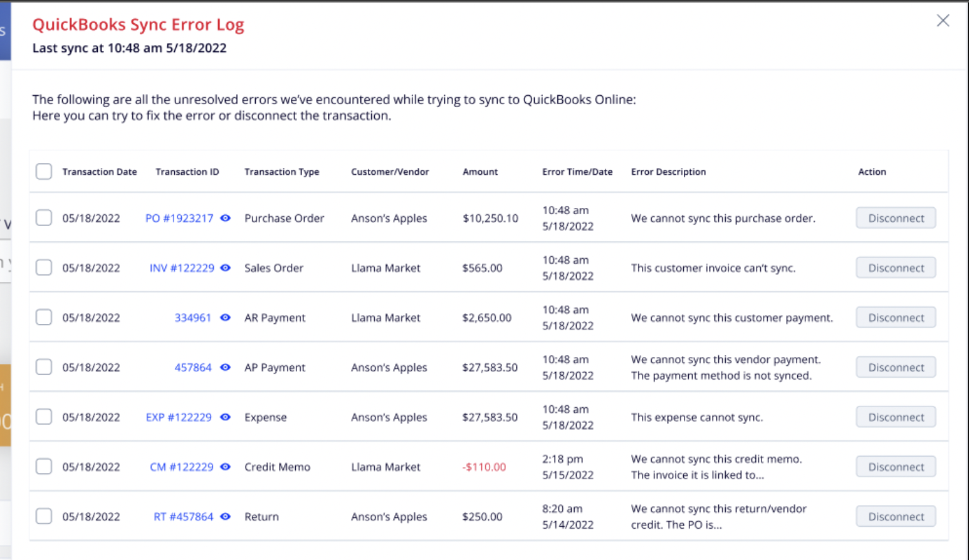Open the PO #1923217 link
The image size is (969, 560).
[x=179, y=218]
